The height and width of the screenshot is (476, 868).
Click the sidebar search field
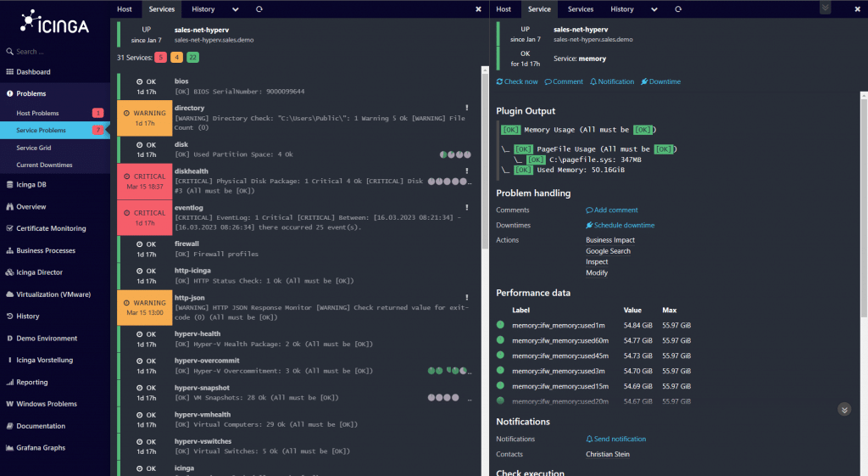click(x=55, y=52)
